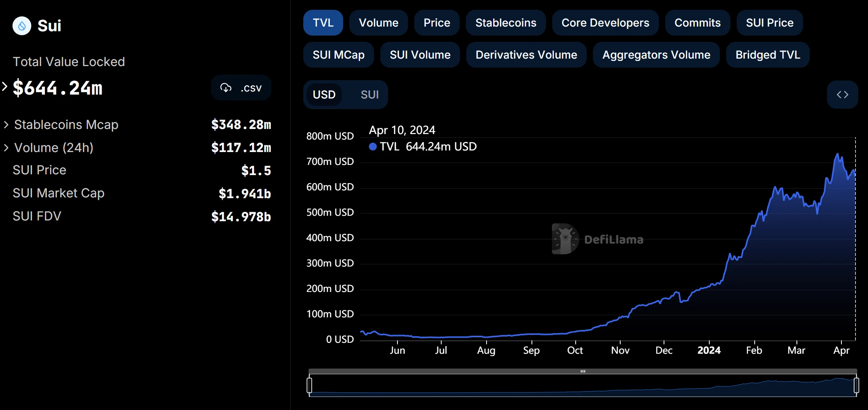This screenshot has width=868, height=410.
Task: Select USD denomination
Action: 324,95
